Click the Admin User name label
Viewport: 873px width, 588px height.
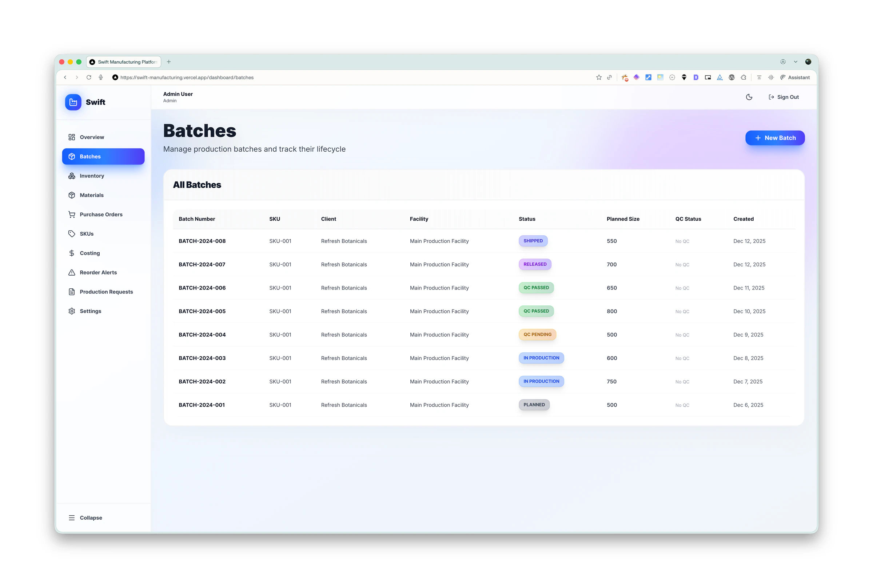pyautogui.click(x=178, y=94)
